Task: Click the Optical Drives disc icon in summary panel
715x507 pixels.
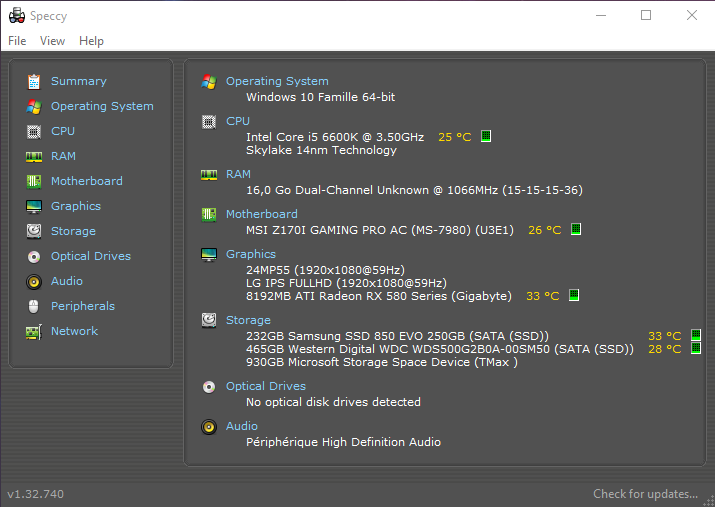Action: click(x=209, y=387)
